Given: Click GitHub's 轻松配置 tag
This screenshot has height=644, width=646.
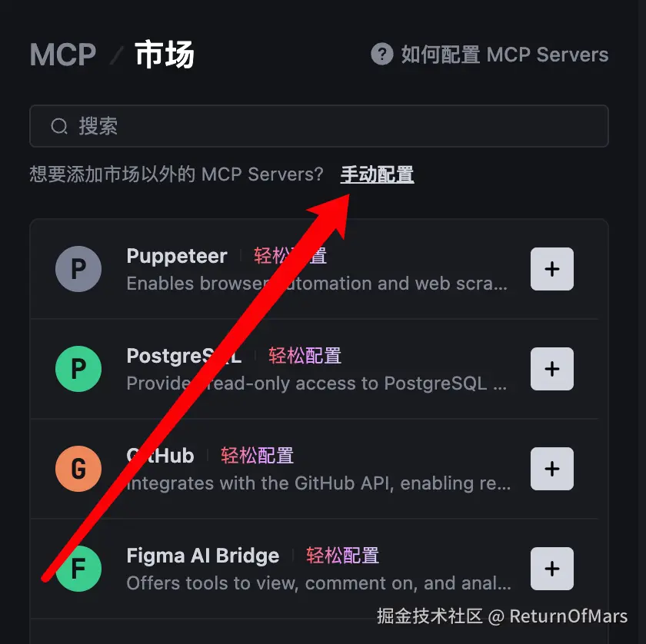Looking at the screenshot, I should click(x=257, y=456).
